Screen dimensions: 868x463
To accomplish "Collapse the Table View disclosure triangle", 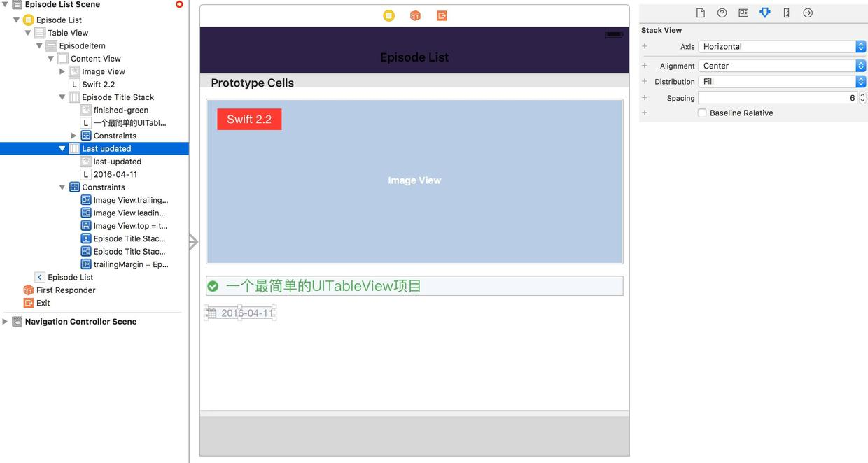I will 28,33.
